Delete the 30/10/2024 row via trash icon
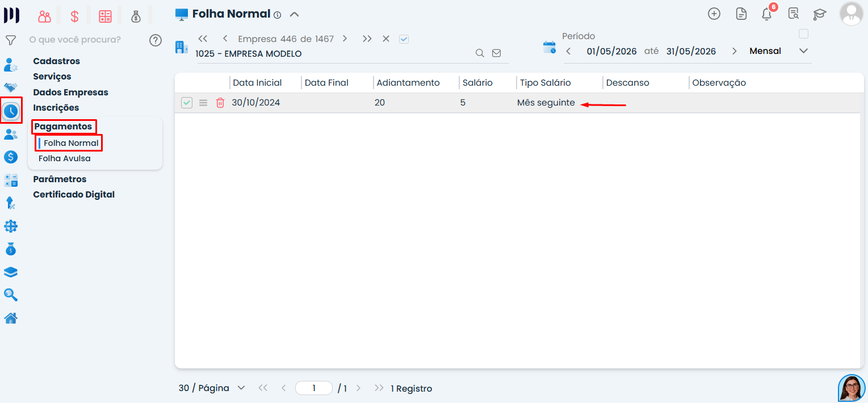 pos(220,103)
